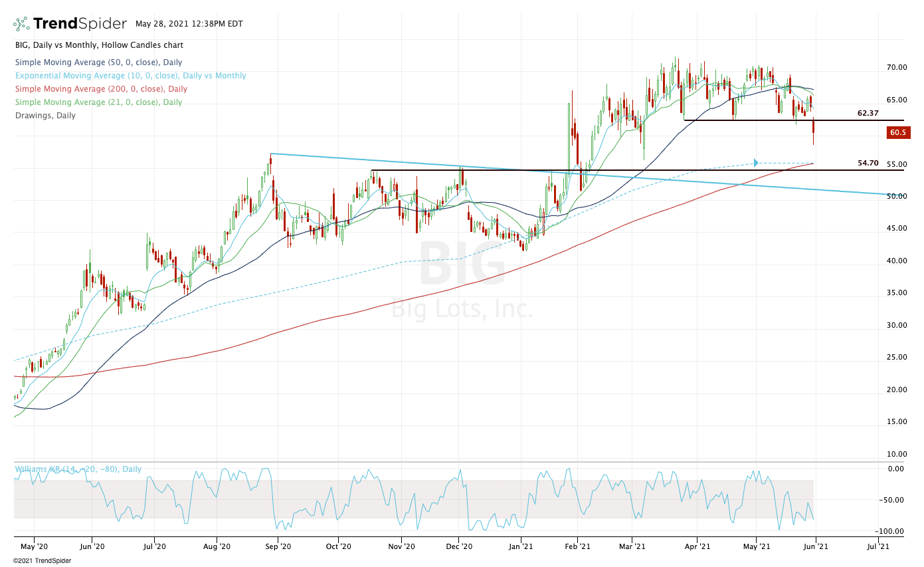
Task: Select the Simple Moving Average (50) legend entry
Action: coord(98,62)
